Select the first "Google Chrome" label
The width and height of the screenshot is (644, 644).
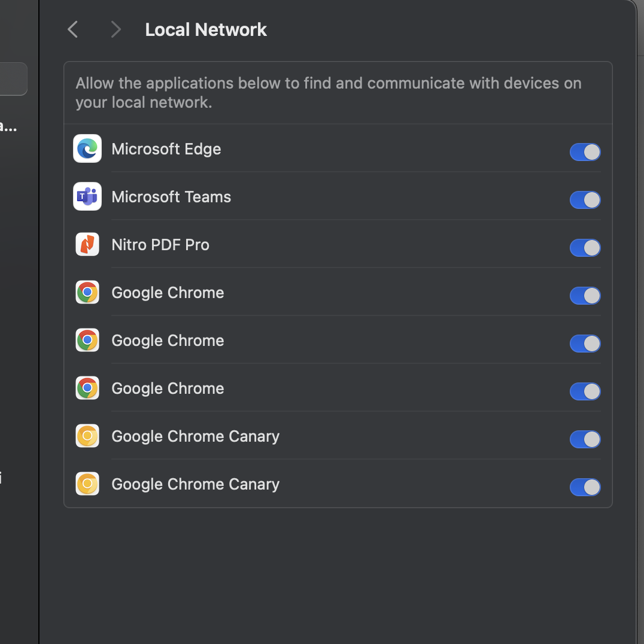click(x=168, y=293)
